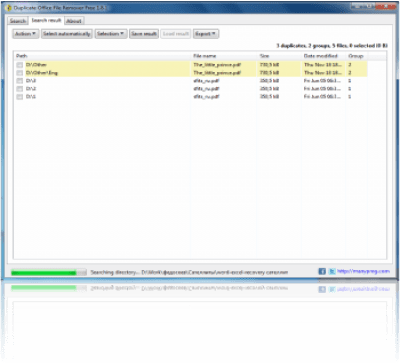
Task: Switch to the Search result tab
Action: pos(46,20)
